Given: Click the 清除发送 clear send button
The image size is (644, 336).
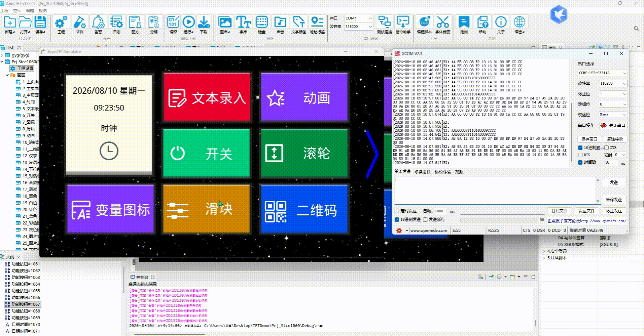Looking at the screenshot, I should click(x=614, y=199).
